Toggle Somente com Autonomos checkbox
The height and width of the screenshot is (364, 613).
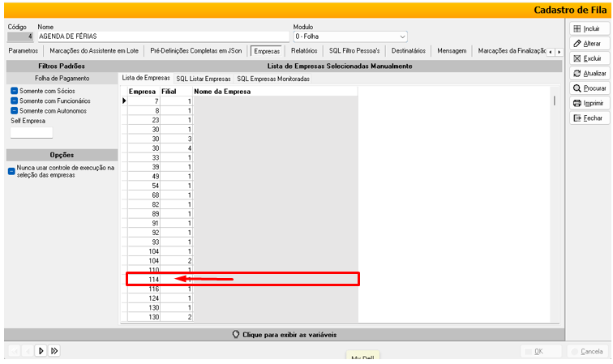pyautogui.click(x=15, y=110)
